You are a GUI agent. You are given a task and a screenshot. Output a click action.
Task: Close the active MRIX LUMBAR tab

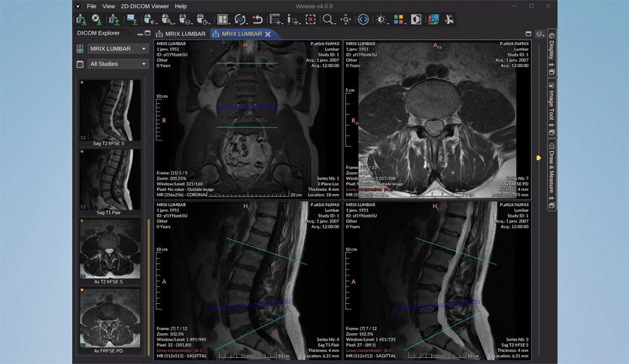[268, 34]
